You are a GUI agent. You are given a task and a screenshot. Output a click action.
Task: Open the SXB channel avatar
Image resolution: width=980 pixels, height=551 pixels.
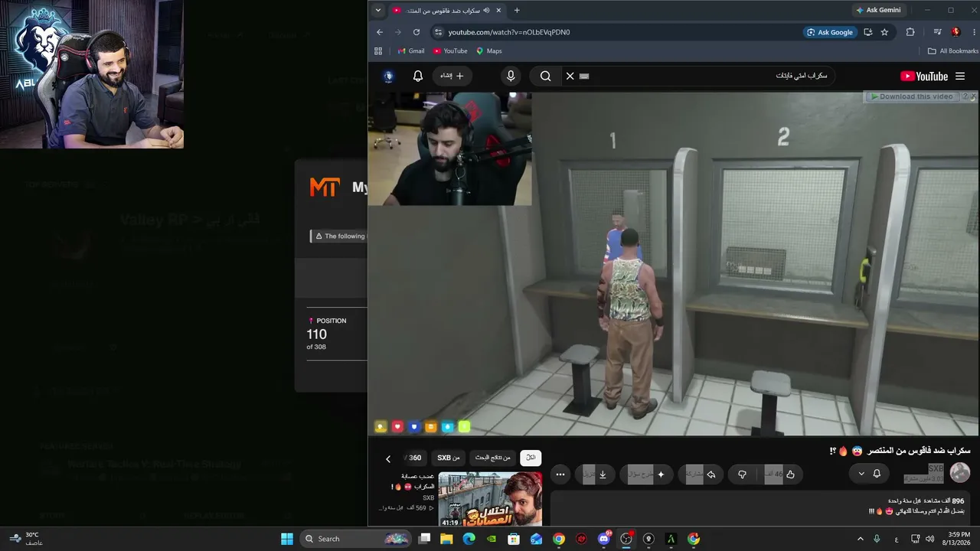click(960, 473)
